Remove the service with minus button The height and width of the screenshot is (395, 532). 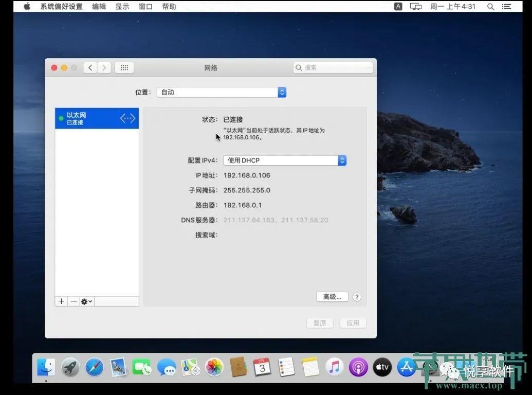tap(74, 301)
